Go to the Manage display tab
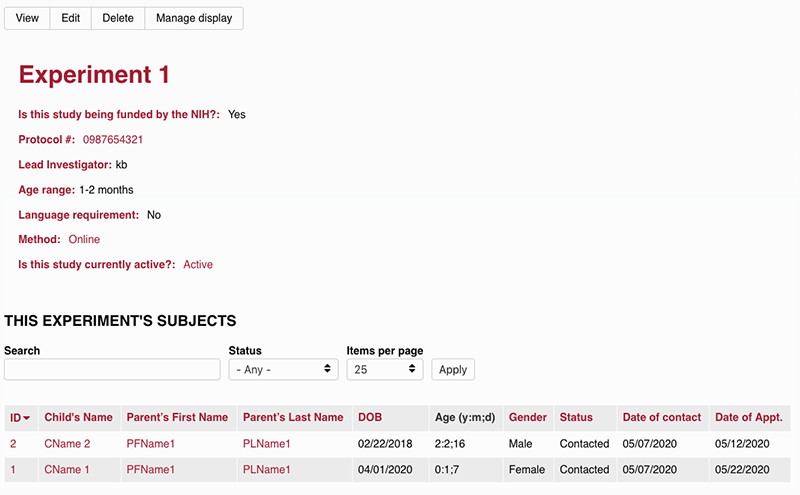The image size is (800, 495). pos(194,18)
